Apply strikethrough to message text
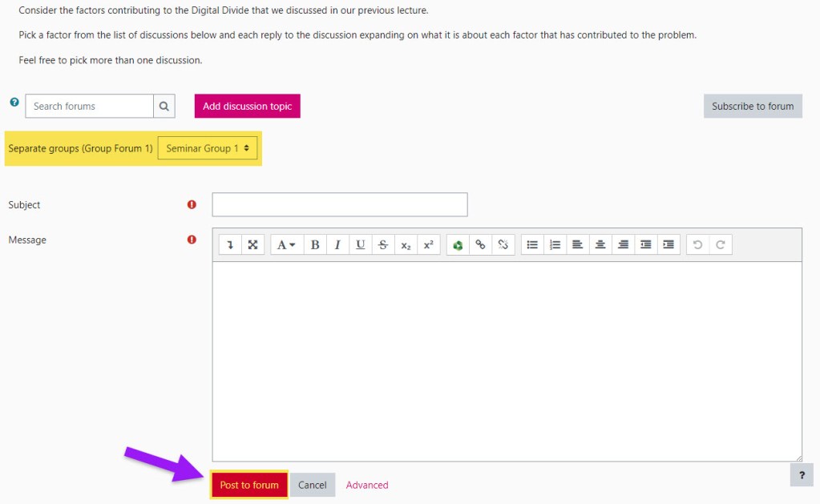820x504 pixels. click(x=382, y=245)
